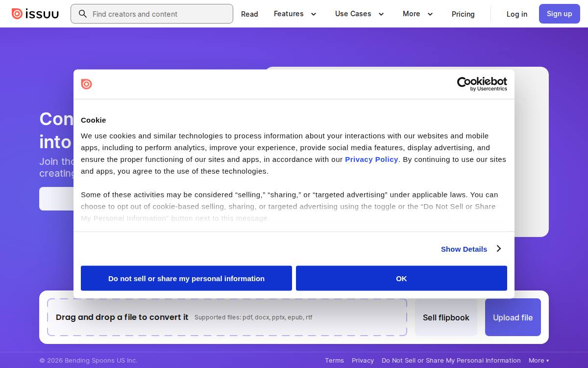Open the Terms footer link

pos(334,361)
